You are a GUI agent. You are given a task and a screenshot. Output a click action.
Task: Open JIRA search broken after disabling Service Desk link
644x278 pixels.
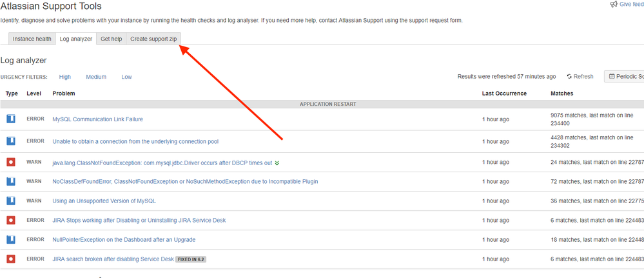(x=113, y=259)
